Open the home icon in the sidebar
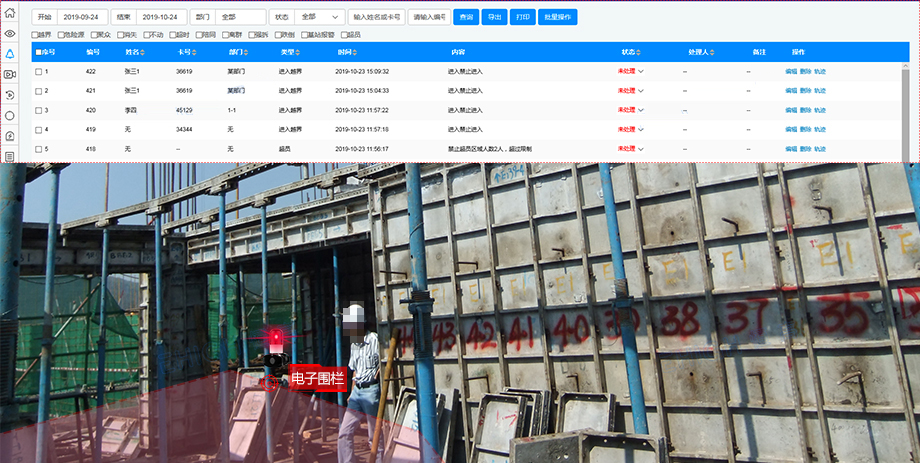 coord(9,13)
